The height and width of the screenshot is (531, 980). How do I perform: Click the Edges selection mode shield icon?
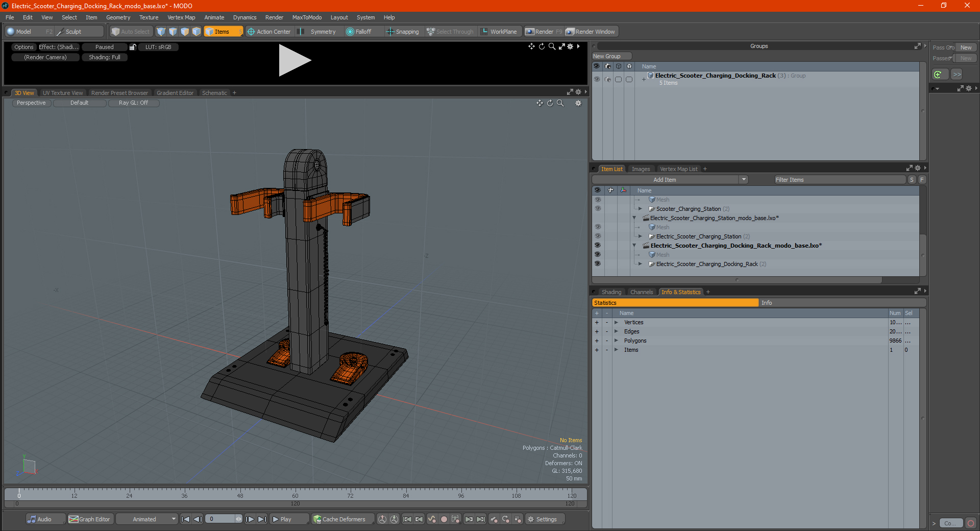click(173, 32)
